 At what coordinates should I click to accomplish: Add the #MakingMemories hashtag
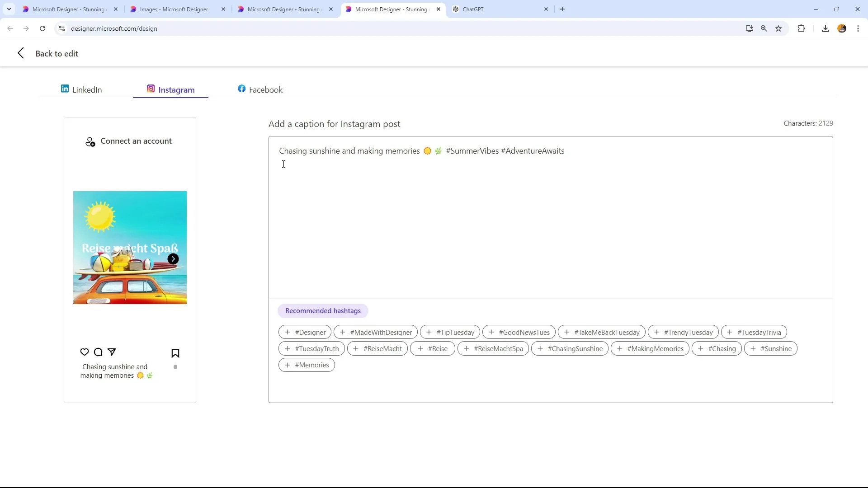(650, 348)
